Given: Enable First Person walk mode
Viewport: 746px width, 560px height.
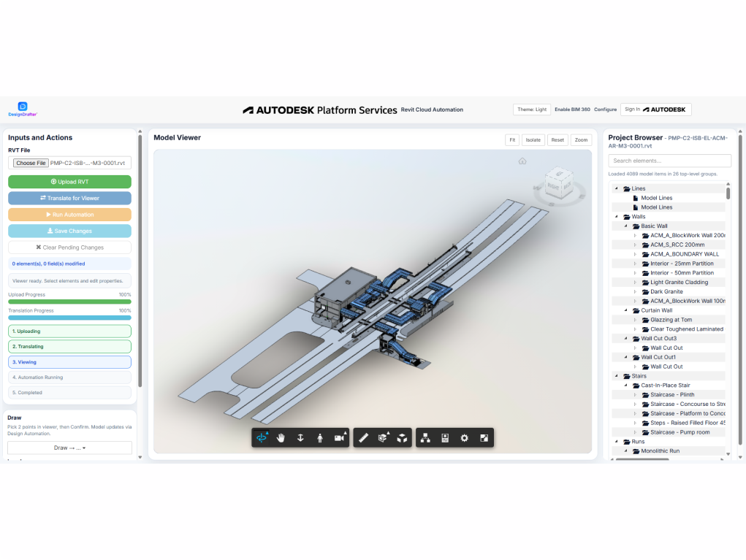Looking at the screenshot, I should point(320,438).
